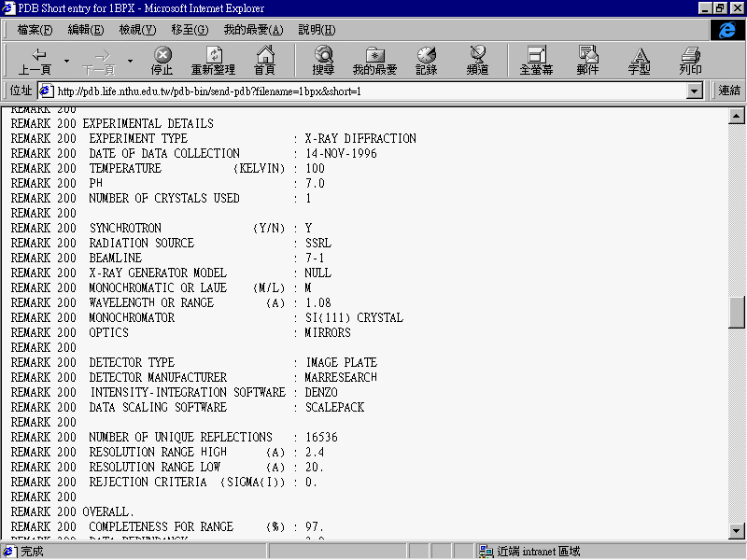Open the 檔案 (File) menu
Screen dimensions: 747x560
(35, 30)
